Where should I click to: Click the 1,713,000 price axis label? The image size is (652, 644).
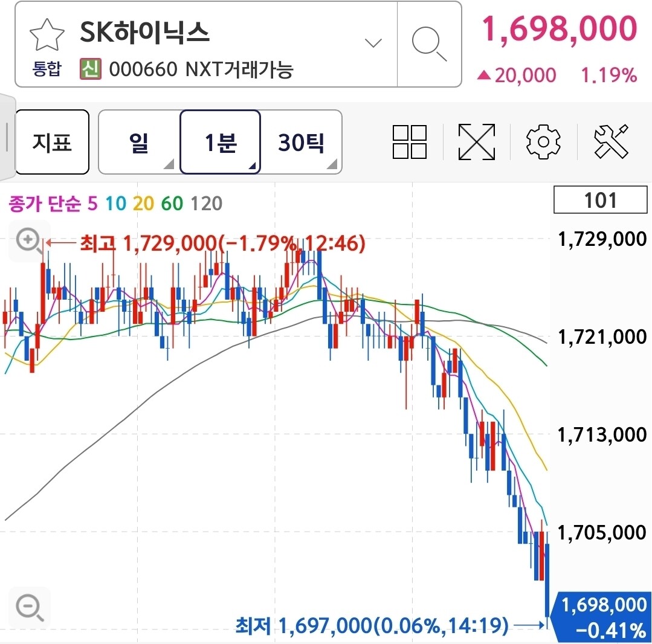click(x=602, y=434)
